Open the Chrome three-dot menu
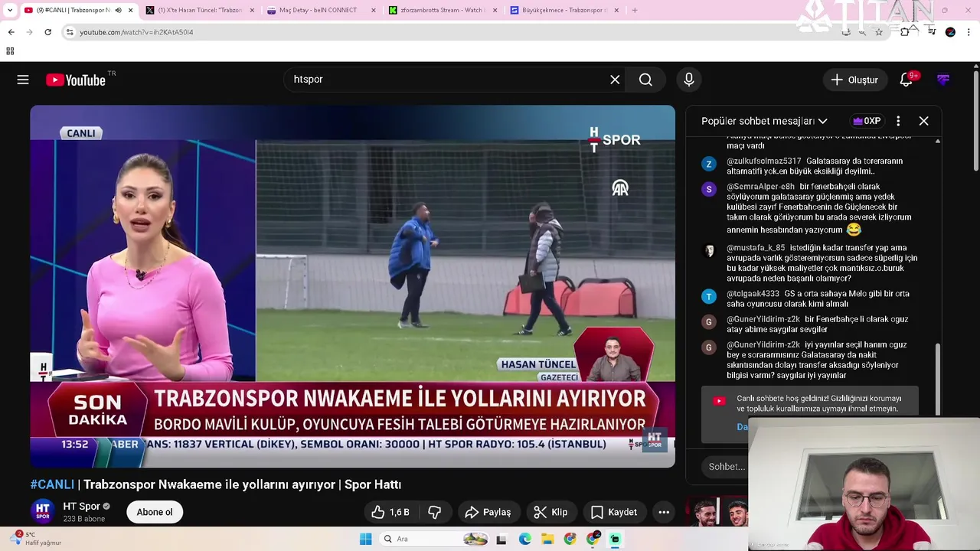This screenshot has height=551, width=980. [x=969, y=32]
